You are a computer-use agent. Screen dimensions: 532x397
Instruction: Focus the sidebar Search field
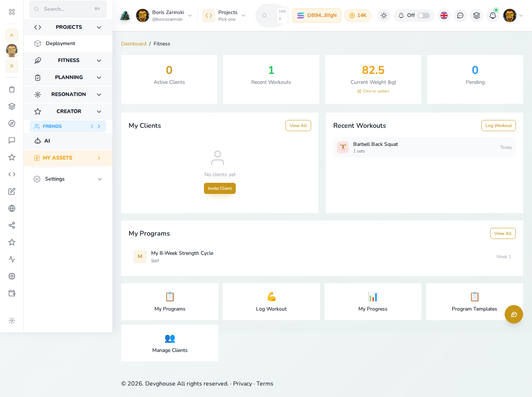pos(68,9)
